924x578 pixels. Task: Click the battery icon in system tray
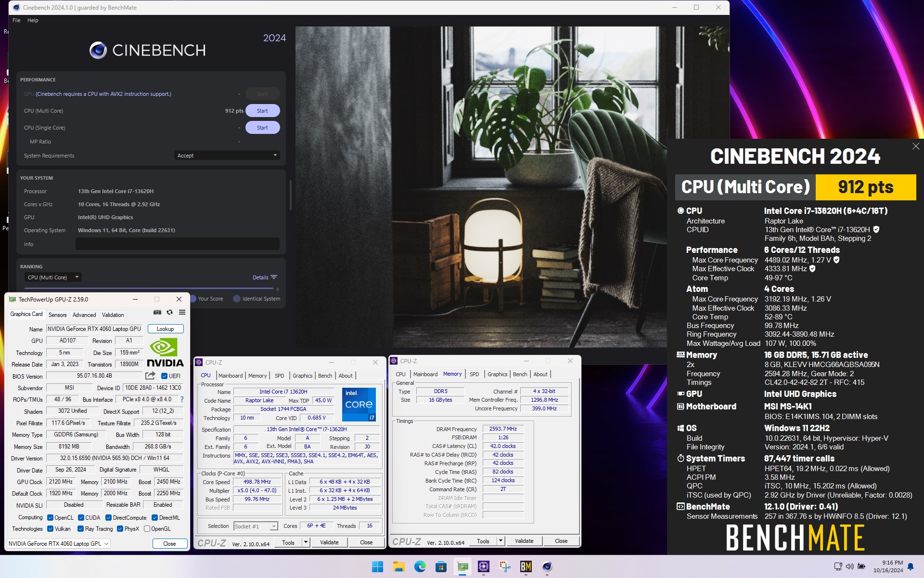pyautogui.click(x=861, y=566)
